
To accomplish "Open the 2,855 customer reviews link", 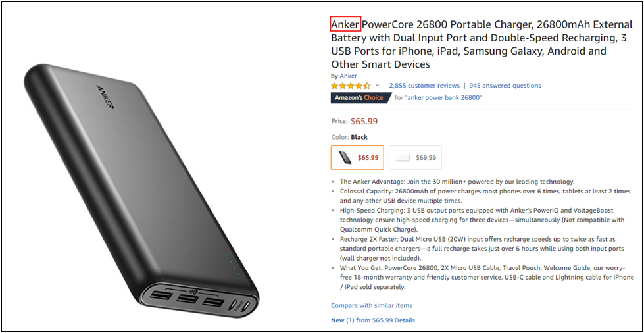I will pyautogui.click(x=424, y=86).
